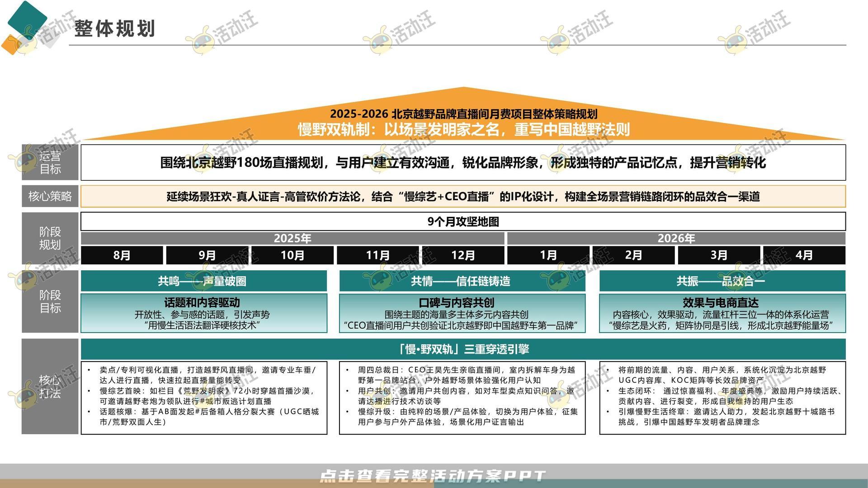Toggle the 共鸣——声量破圈 stage header

(203, 281)
